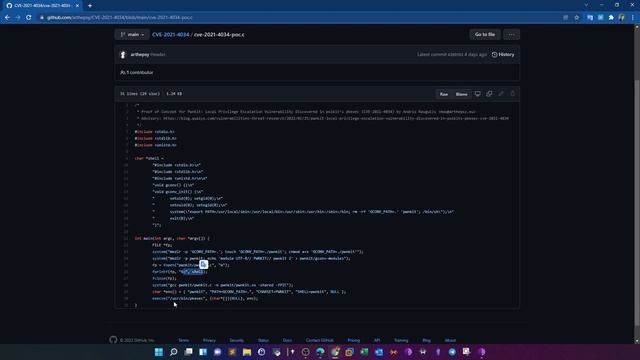This screenshot has height=360, width=640.
Task: Open the Raw file view
Action: (x=444, y=94)
